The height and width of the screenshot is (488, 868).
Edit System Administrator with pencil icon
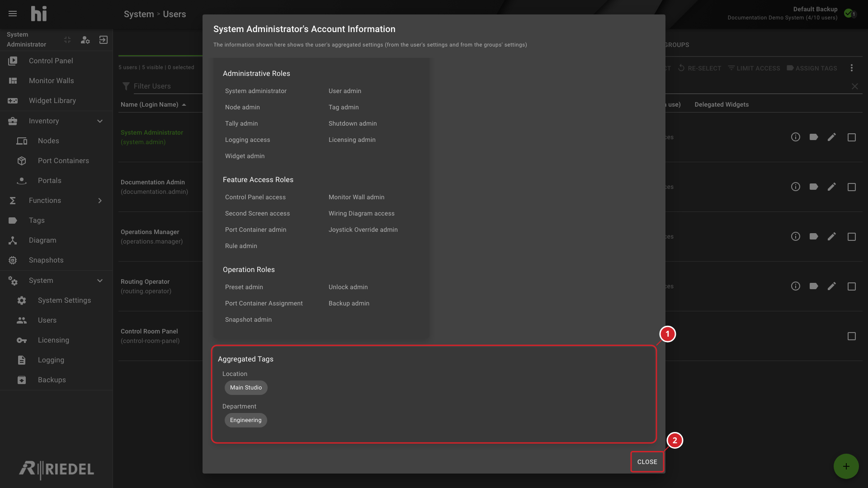coord(832,137)
